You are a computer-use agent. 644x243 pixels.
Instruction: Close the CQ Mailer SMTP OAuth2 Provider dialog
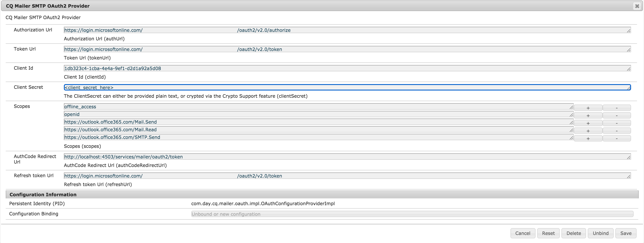tap(637, 6)
